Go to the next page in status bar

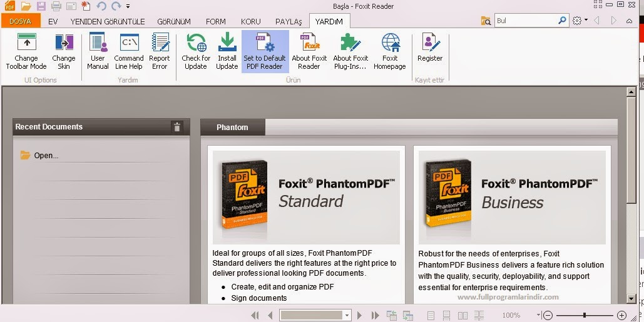point(359,315)
